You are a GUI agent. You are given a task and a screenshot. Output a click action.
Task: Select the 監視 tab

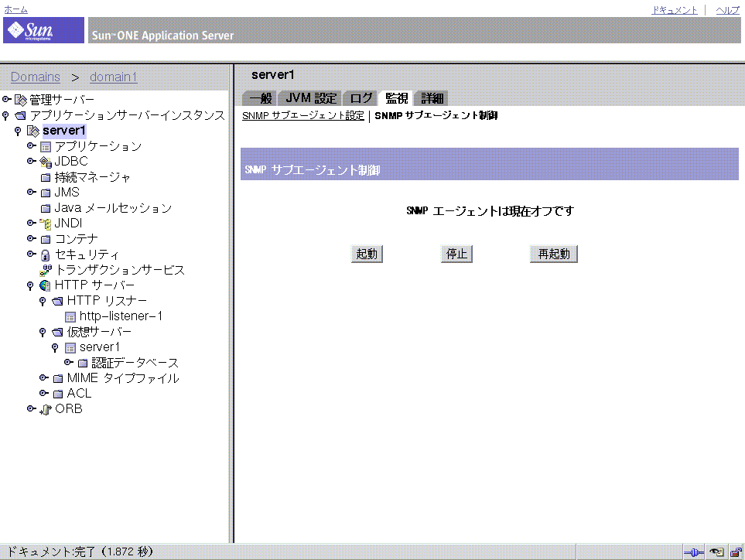pos(396,98)
